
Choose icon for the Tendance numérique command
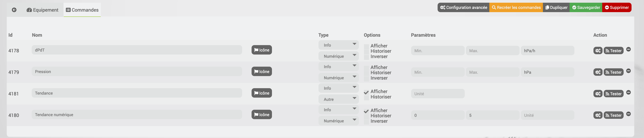point(262,115)
